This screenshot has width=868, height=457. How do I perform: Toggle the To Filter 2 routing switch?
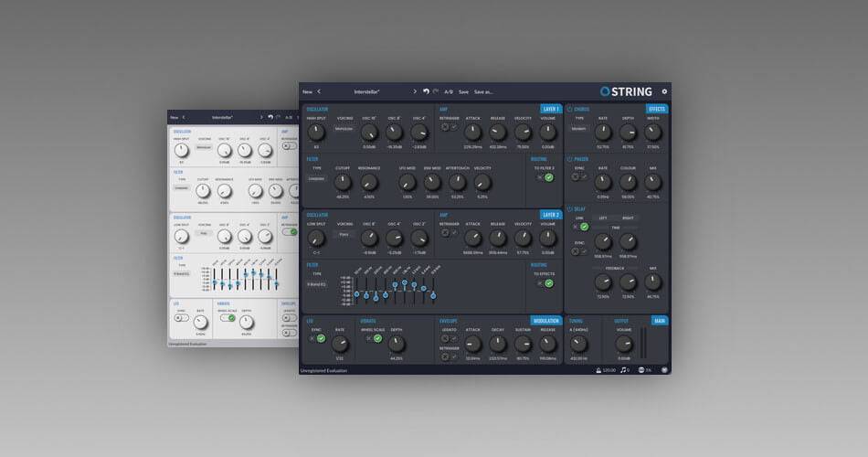(545, 178)
